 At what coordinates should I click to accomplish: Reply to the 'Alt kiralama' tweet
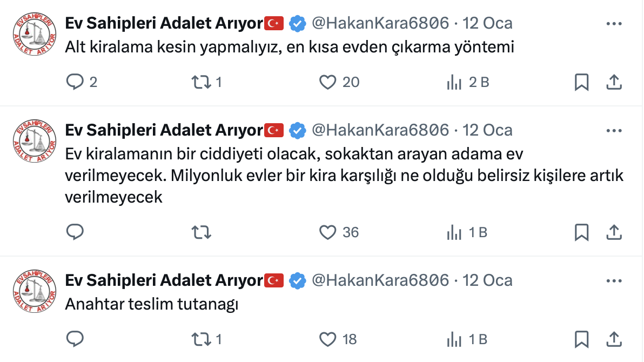coord(75,82)
